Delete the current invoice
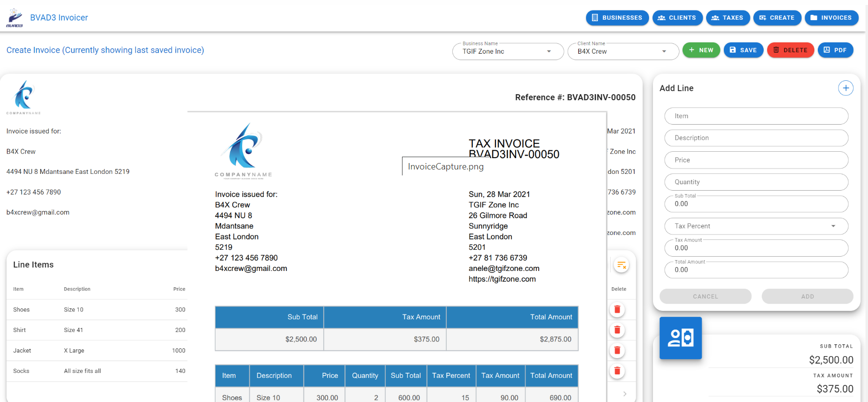The width and height of the screenshot is (868, 402). (790, 50)
